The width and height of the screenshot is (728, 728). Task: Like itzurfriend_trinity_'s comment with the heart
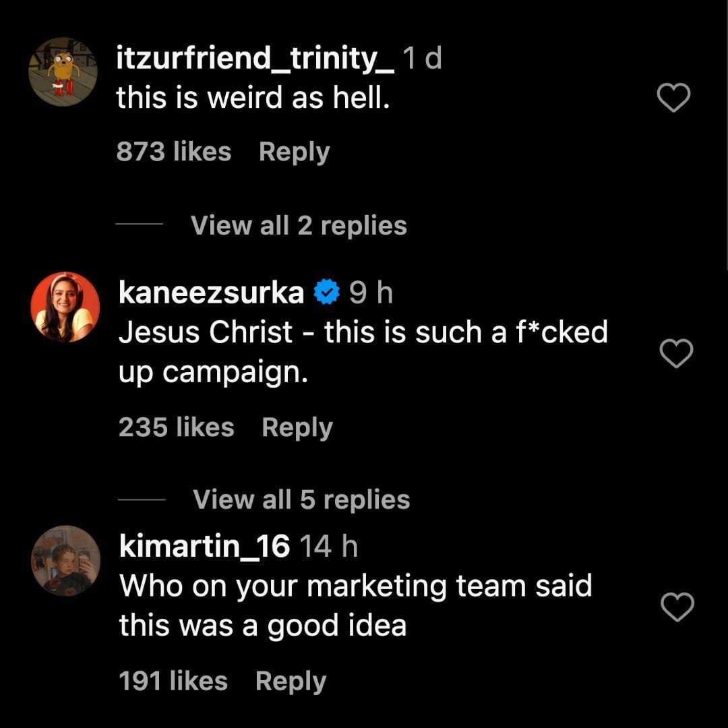673,98
